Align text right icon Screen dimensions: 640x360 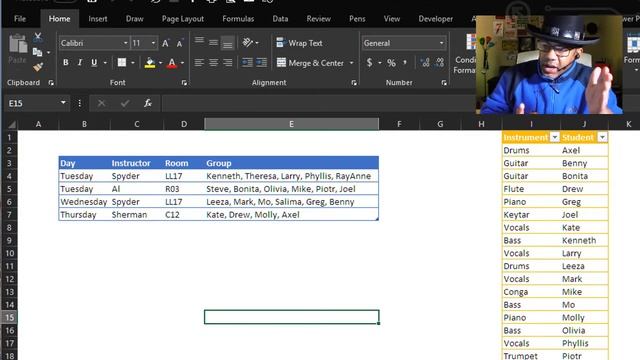tap(228, 62)
